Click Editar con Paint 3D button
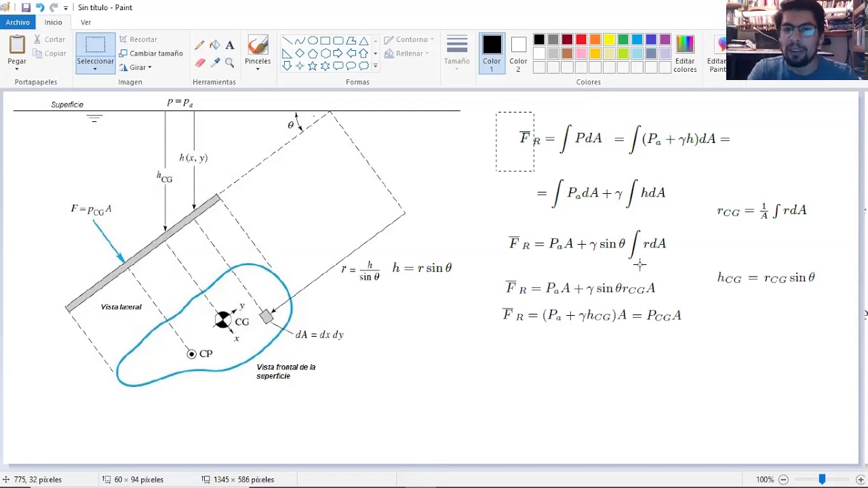 (x=716, y=54)
